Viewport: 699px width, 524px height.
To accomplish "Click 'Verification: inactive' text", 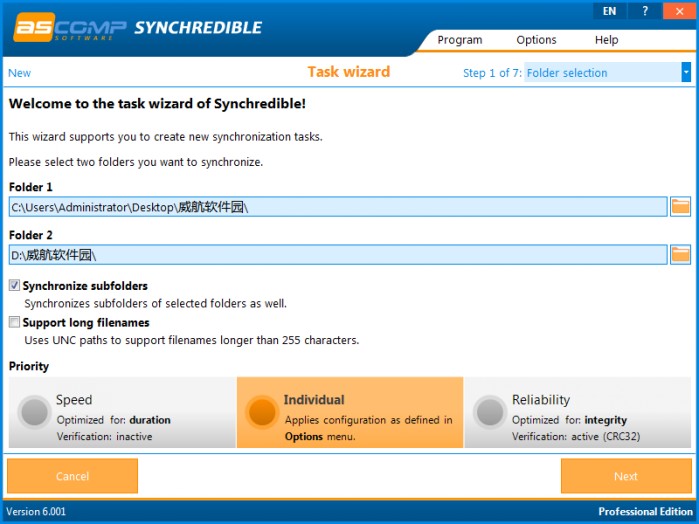I will click(x=104, y=436).
